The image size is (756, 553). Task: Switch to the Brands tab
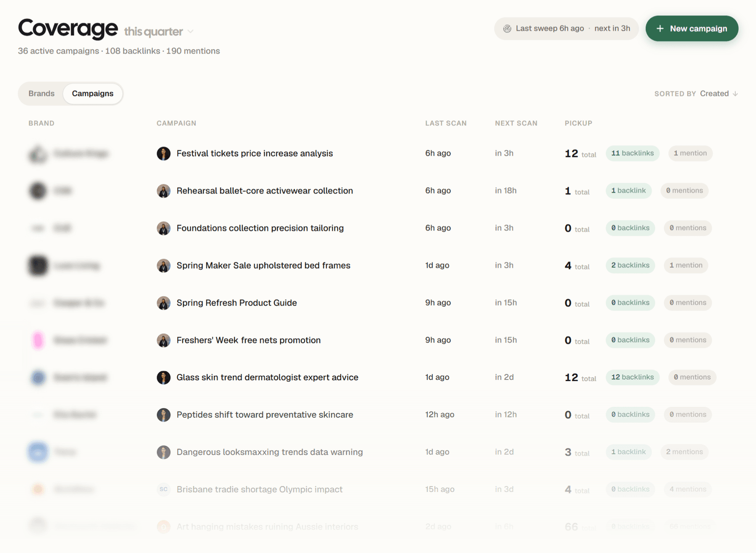click(41, 94)
